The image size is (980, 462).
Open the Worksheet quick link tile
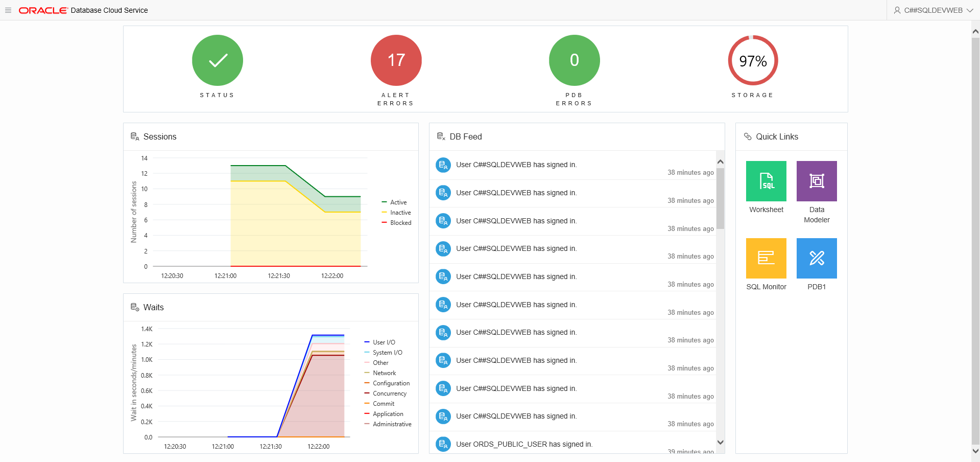[x=766, y=181]
